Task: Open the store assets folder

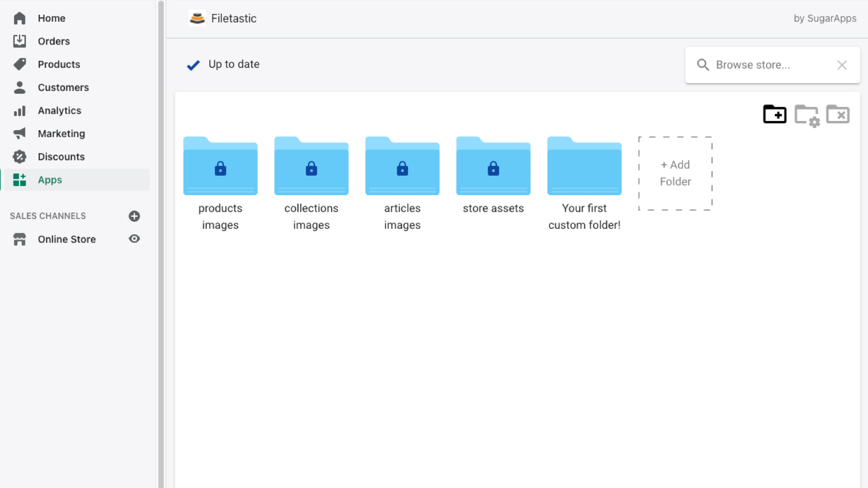Action: click(493, 166)
